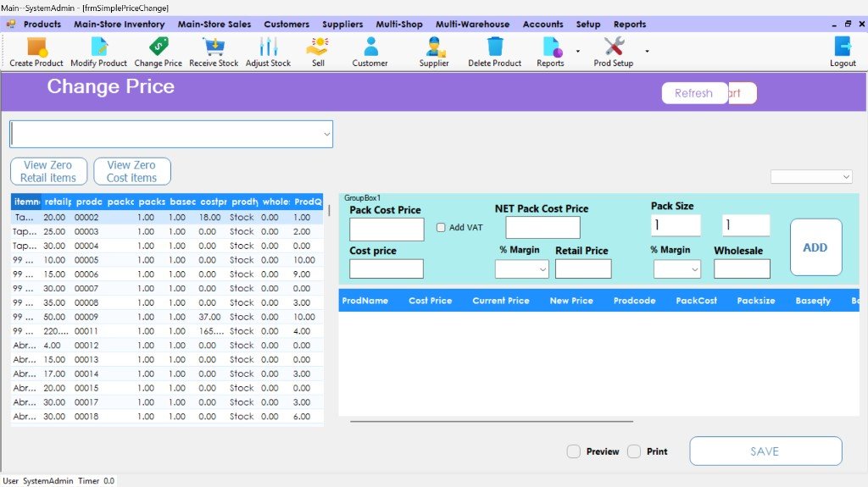Open the Reports toolbar icon

550,52
